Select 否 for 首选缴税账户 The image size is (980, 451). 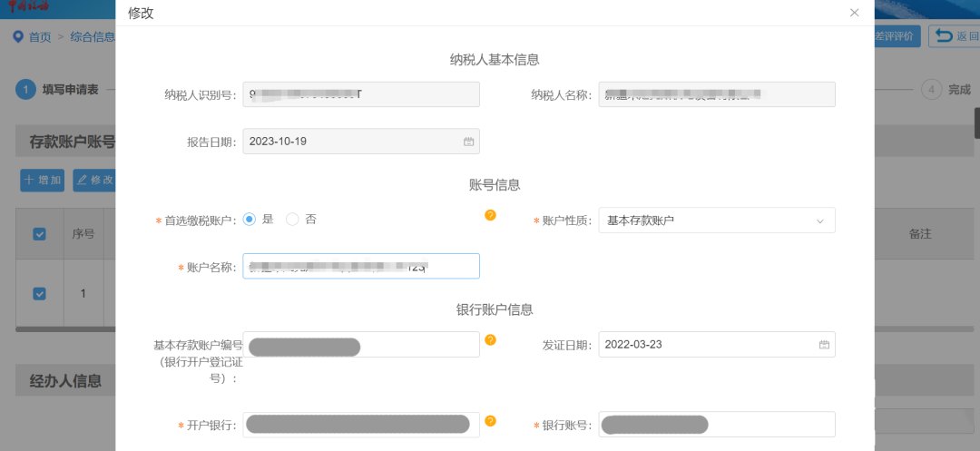click(x=292, y=219)
